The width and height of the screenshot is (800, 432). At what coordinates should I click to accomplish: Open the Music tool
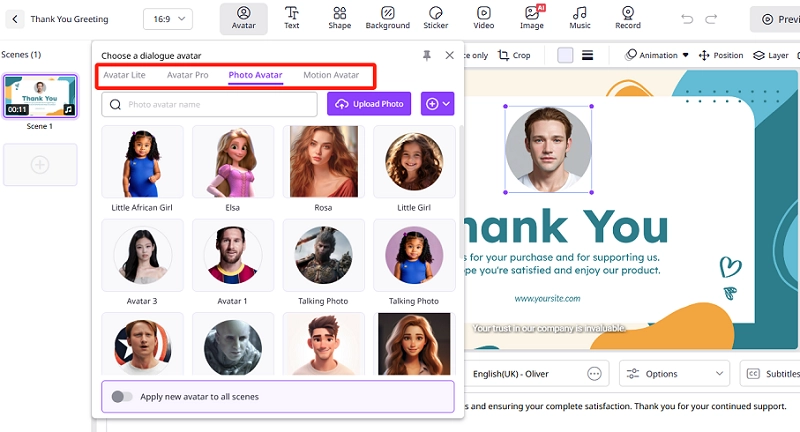[580, 17]
